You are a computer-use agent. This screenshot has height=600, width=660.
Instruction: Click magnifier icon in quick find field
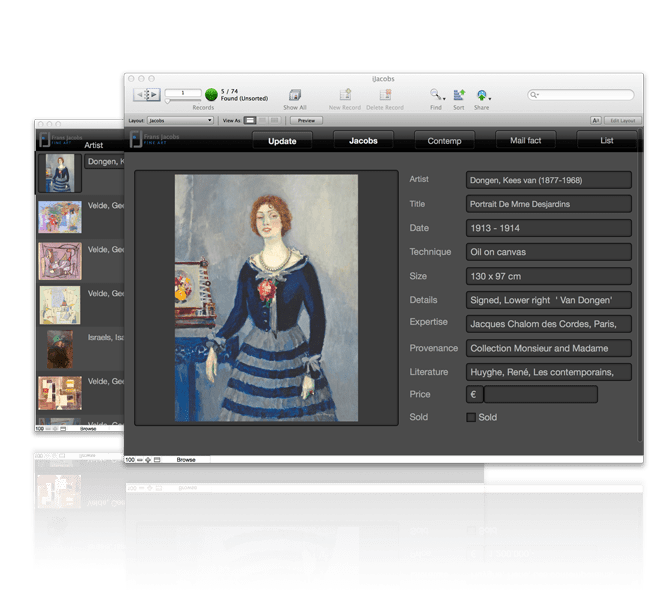pyautogui.click(x=534, y=95)
